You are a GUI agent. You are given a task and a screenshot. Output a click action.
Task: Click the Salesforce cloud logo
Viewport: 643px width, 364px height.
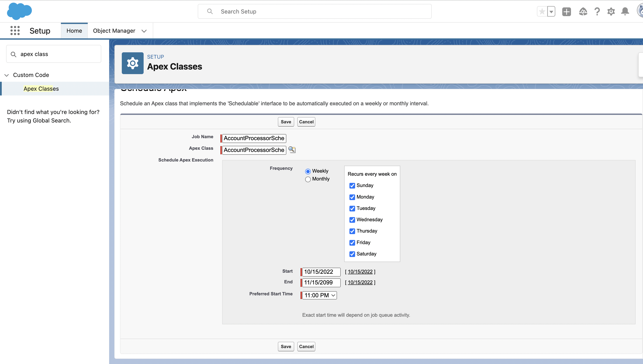click(19, 11)
